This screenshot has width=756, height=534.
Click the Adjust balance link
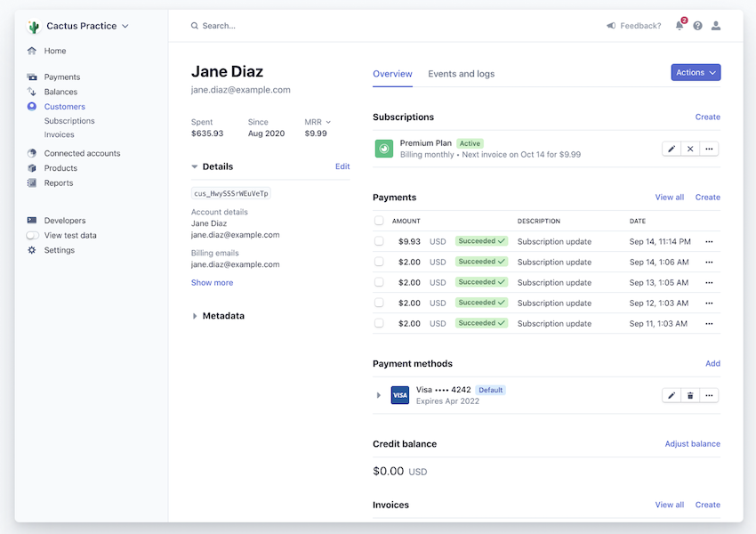pyautogui.click(x=692, y=443)
